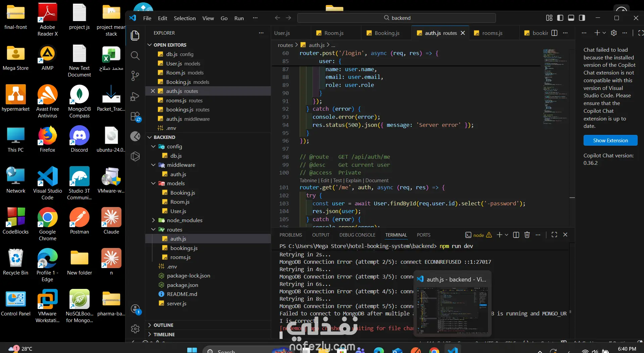Click the Show Extension button

click(610, 141)
